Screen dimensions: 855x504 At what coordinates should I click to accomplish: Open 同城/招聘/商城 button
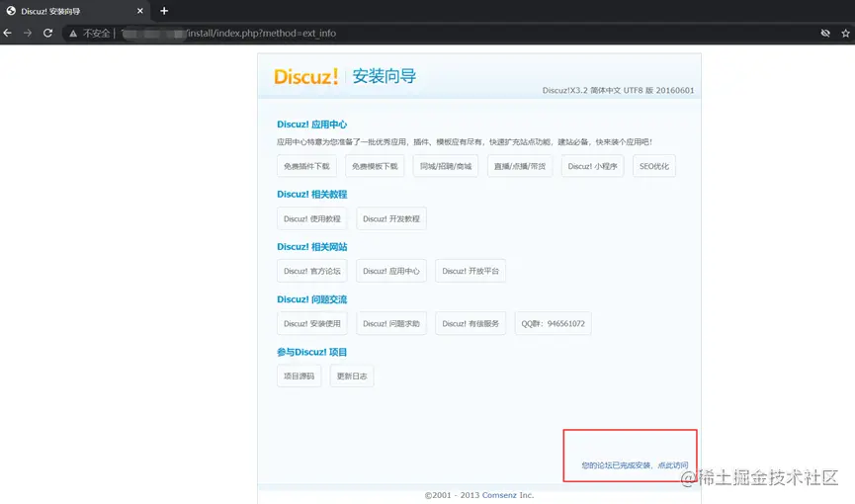point(446,166)
